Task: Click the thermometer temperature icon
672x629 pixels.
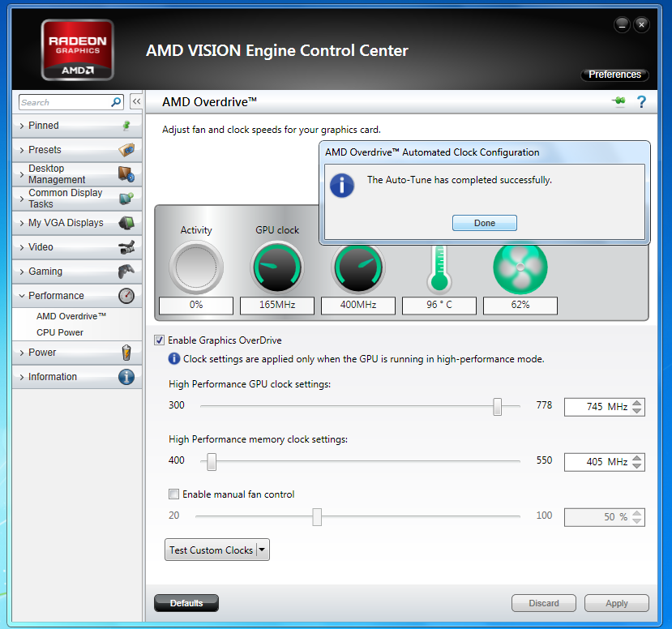Action: coord(439,269)
